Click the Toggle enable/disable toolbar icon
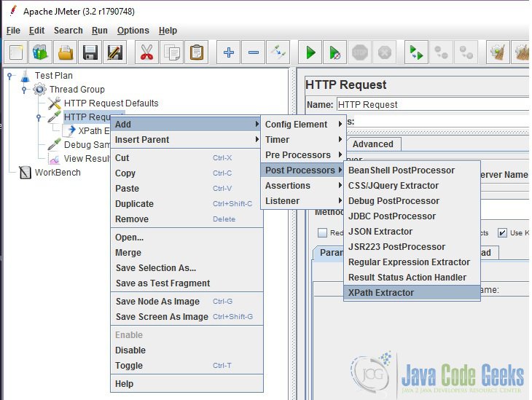This screenshot has width=532, height=400. (278, 52)
